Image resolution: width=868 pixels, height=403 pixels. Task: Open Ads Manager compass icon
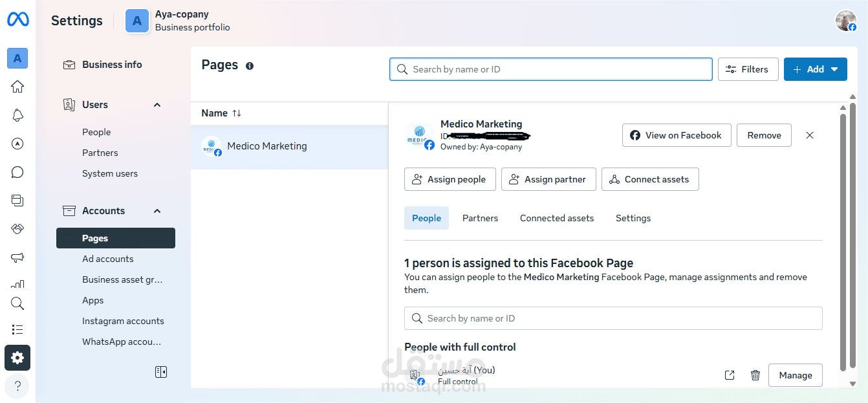tap(17, 144)
